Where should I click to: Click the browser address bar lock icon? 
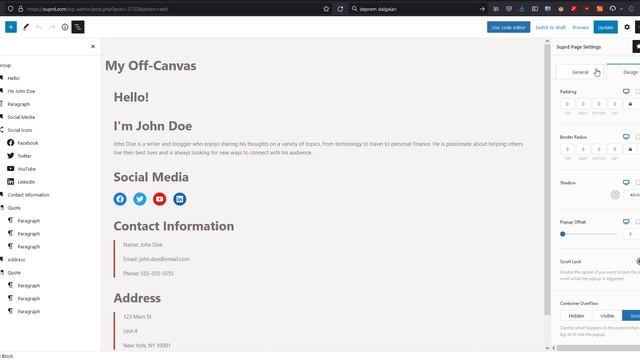point(20,9)
